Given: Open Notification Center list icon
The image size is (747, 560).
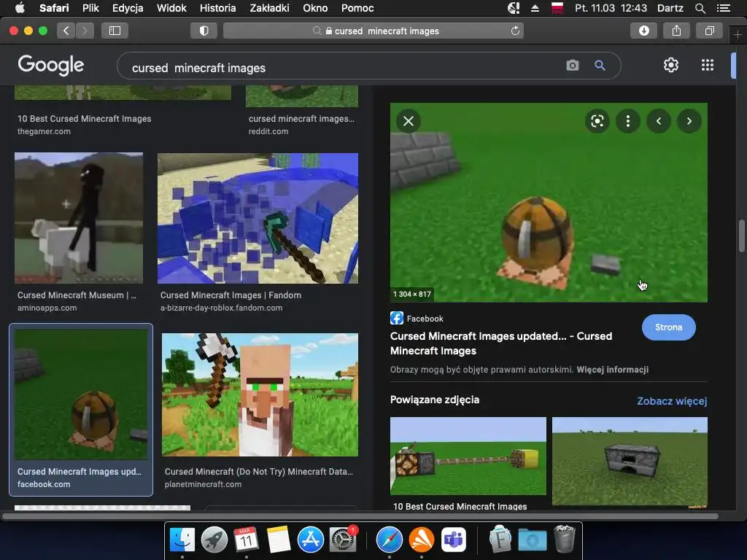Looking at the screenshot, I should point(724,8).
